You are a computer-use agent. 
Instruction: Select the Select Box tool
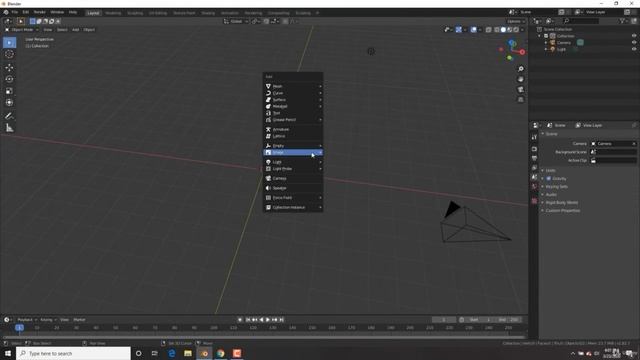pyautogui.click(x=9, y=42)
